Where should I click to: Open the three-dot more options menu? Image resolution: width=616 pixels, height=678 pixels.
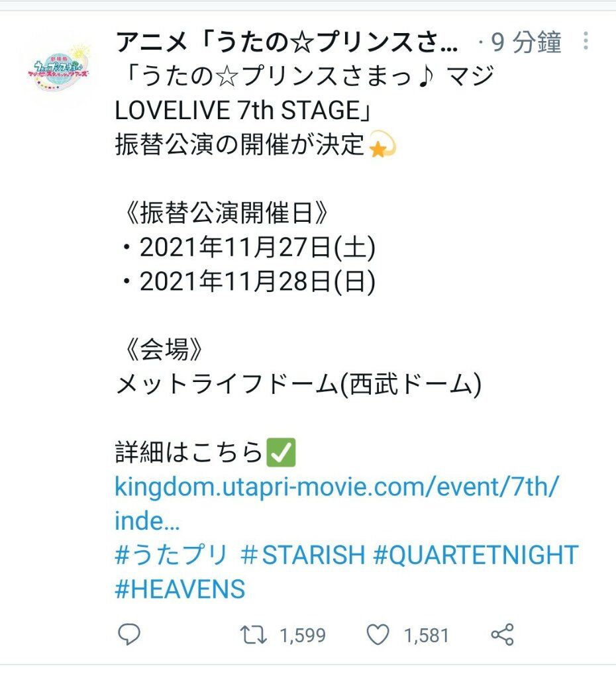586,40
